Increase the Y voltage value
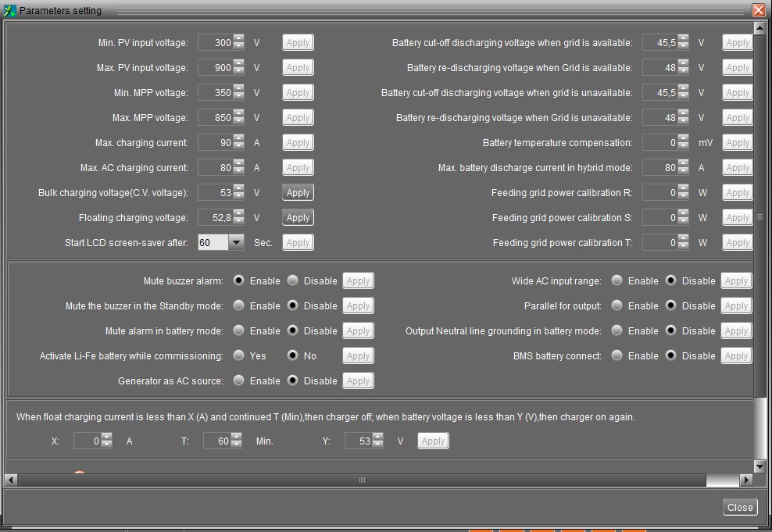772x532 pixels. pos(378,437)
